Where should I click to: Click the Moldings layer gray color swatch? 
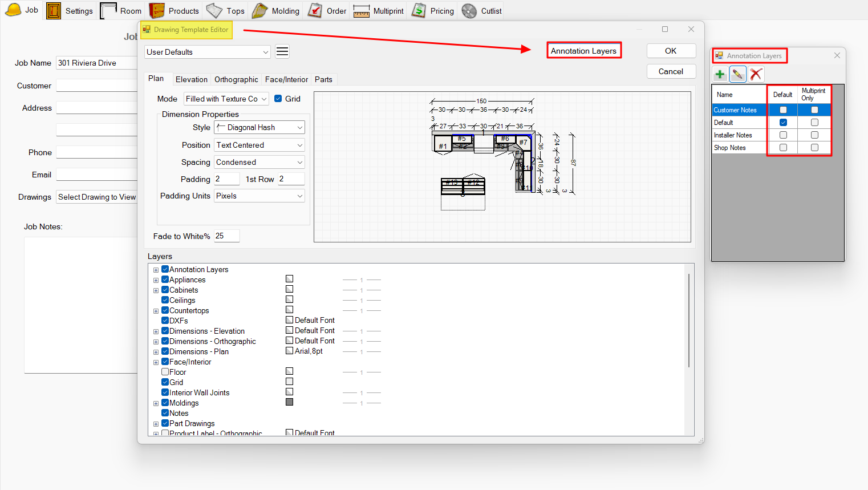[290, 402]
